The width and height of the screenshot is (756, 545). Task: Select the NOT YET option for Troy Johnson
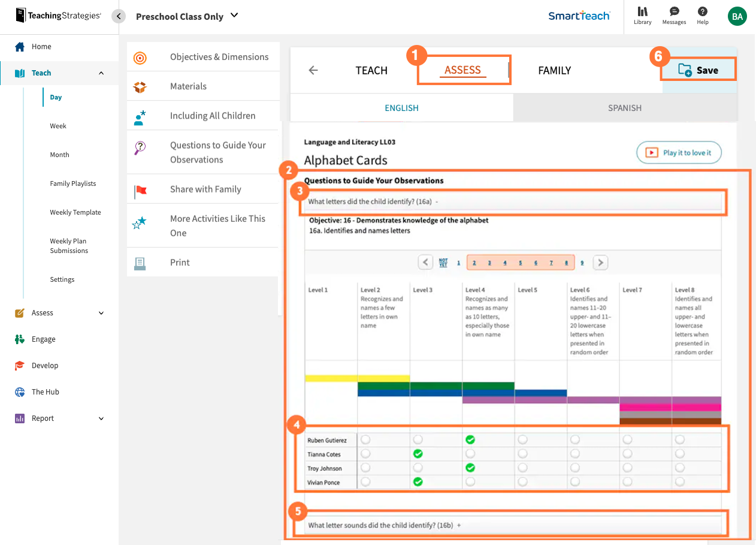tap(366, 468)
